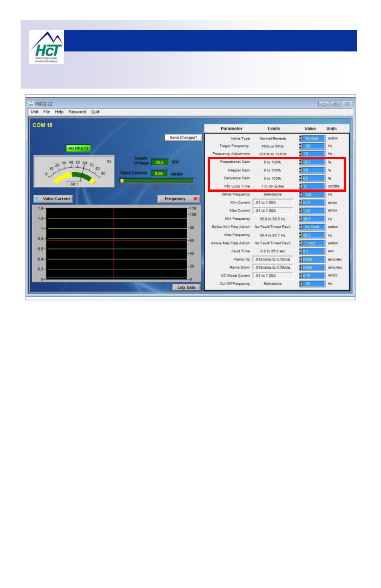Click the Frequency Adjustment 1.5 value field
This screenshot has width=381, height=588.
click(314, 154)
